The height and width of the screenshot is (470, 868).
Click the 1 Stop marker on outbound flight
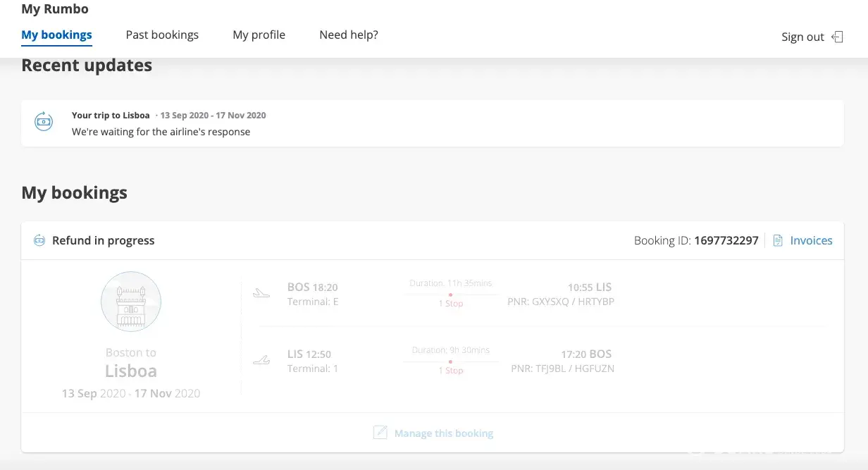[x=450, y=303]
